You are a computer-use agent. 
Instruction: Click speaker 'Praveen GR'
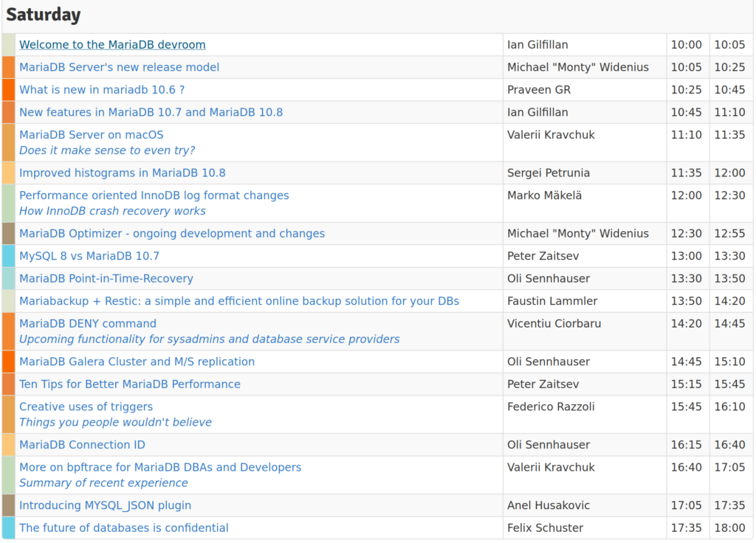pyautogui.click(x=538, y=90)
